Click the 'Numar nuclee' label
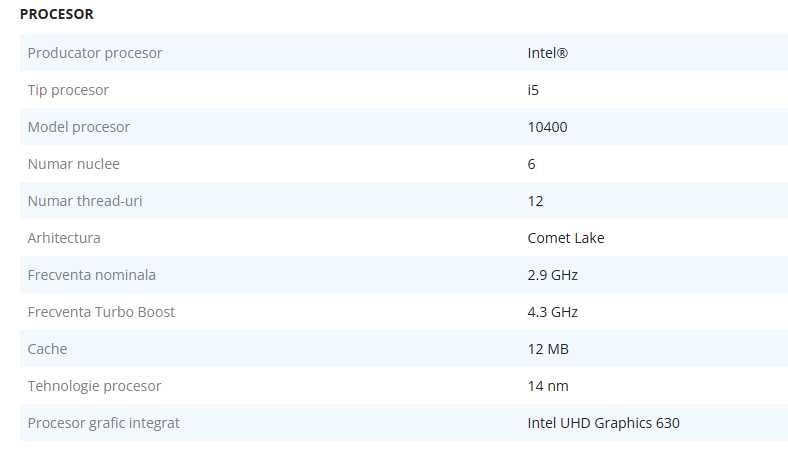The image size is (788, 469). (x=73, y=164)
